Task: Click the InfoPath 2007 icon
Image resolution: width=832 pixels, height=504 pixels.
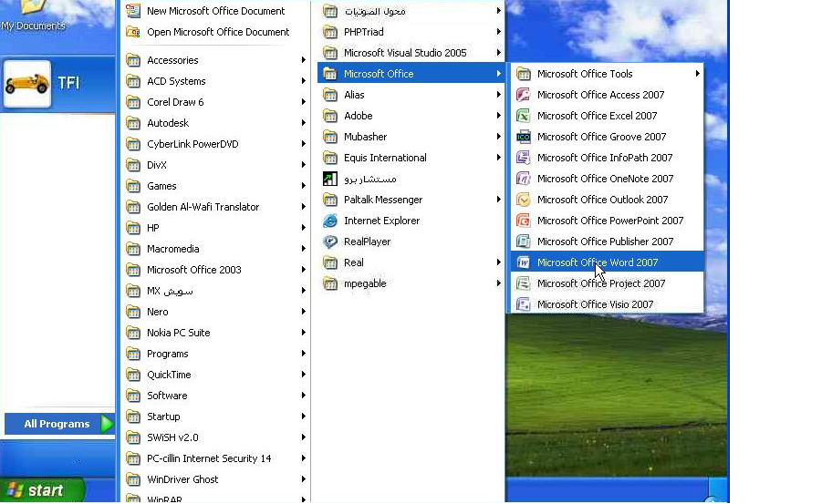Action: point(523,158)
